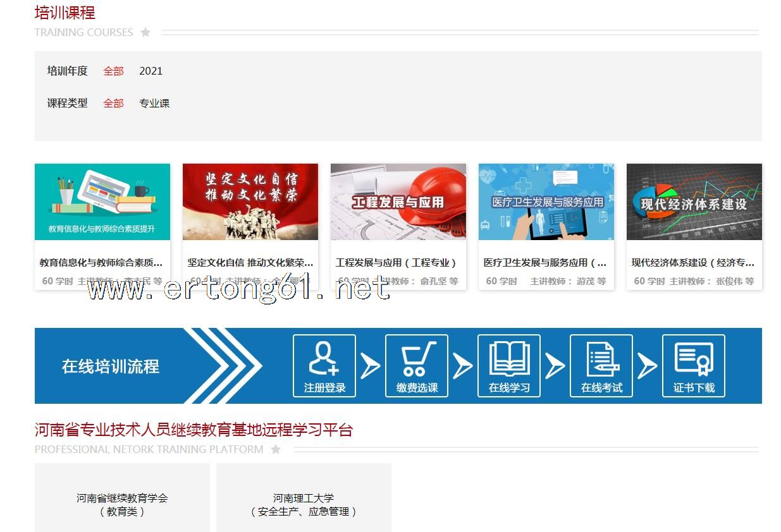This screenshot has width=781, height=532.
Task: Click the 证书下载 certificate icon
Action: pos(694,366)
